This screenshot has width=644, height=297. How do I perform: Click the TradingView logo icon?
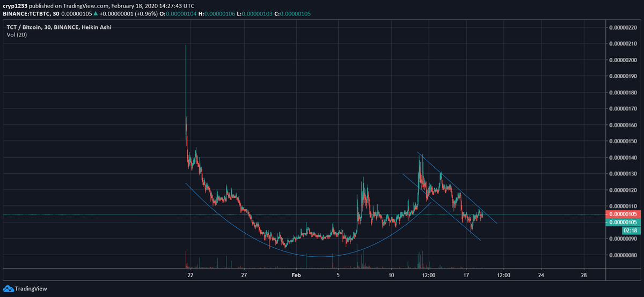[8, 288]
